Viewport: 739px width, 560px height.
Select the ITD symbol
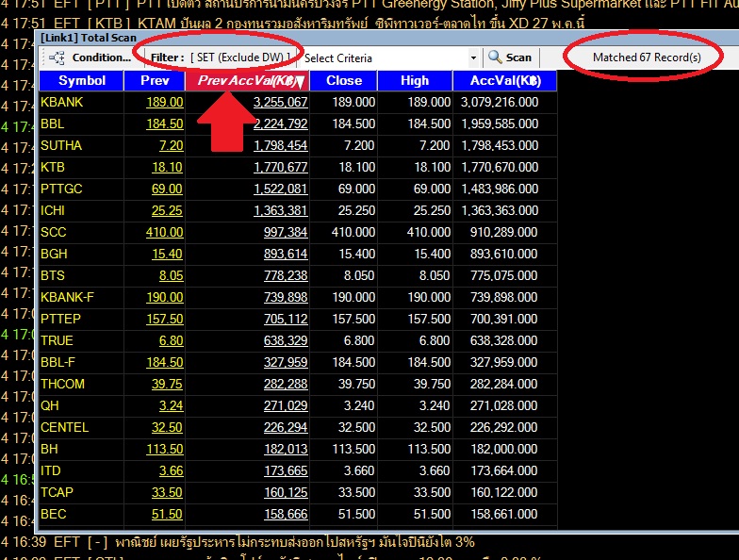51,471
